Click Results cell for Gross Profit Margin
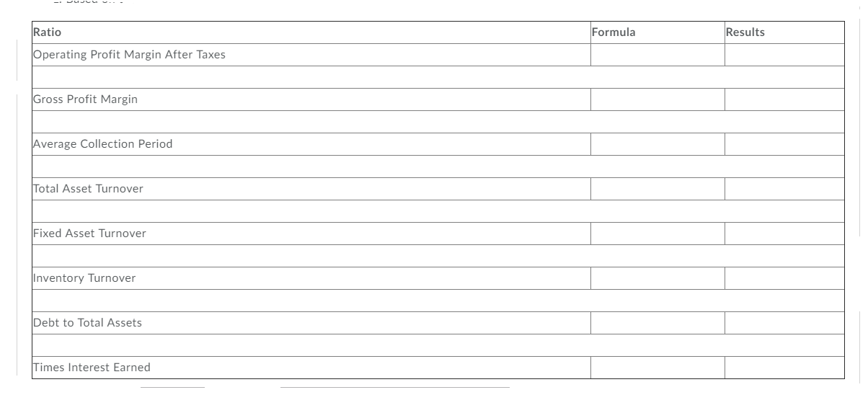 pos(784,99)
